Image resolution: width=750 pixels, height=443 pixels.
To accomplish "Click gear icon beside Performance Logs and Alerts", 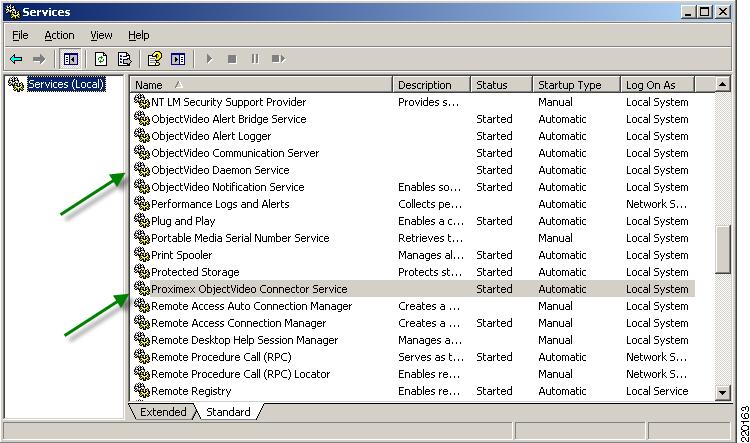I will pos(142,203).
